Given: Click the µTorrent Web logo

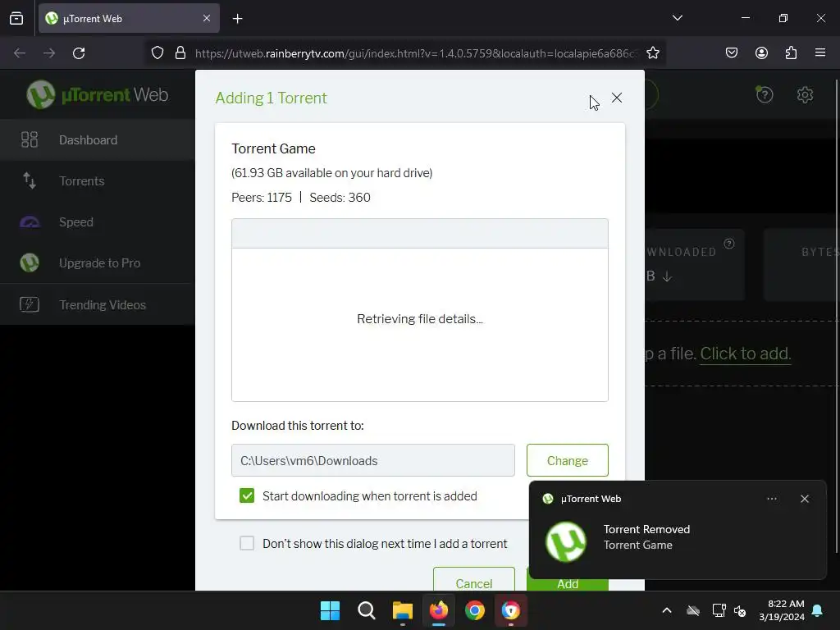Looking at the screenshot, I should 98,95.
